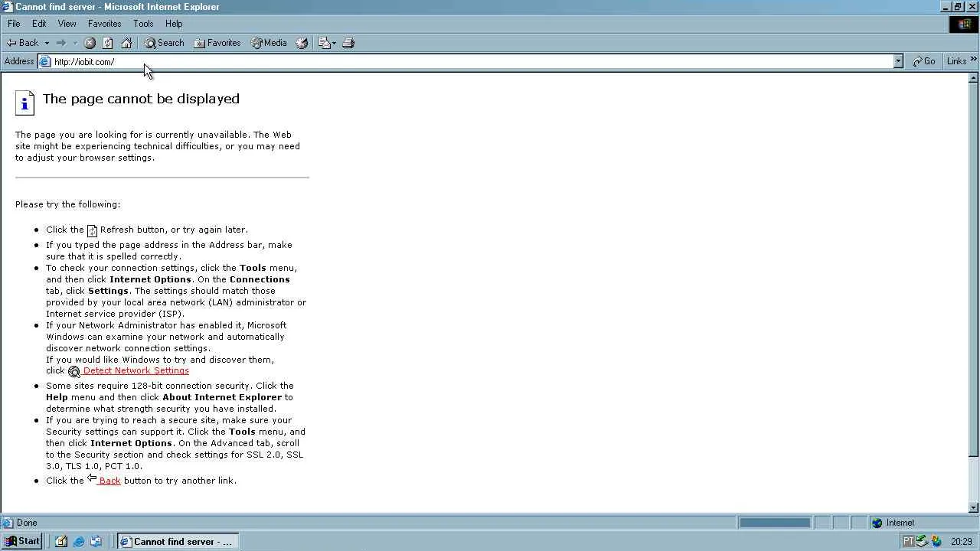This screenshot has width=980, height=551.
Task: Click the Mail toolbar icon
Action: pyautogui.click(x=324, y=43)
